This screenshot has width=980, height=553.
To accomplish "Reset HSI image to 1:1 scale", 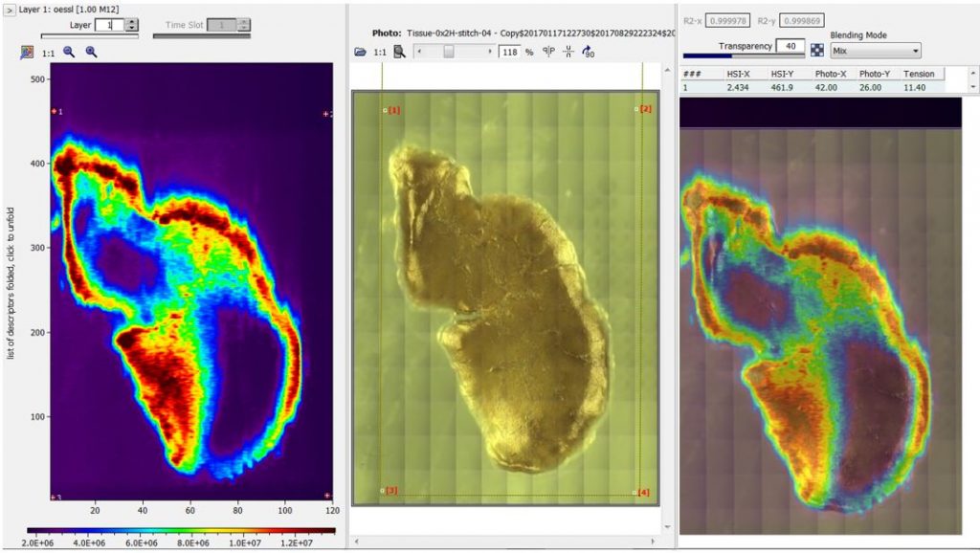I will (x=48, y=53).
